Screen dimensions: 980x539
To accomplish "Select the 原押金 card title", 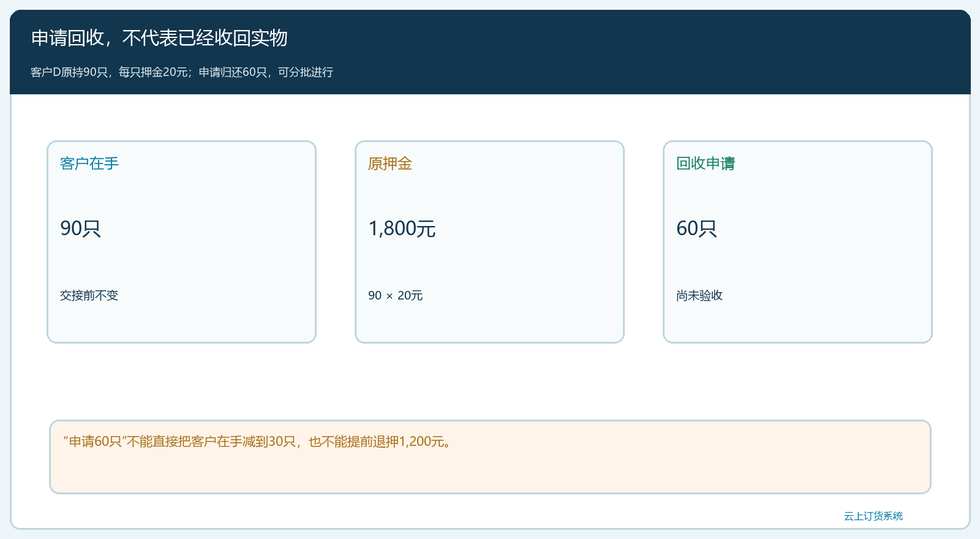I will 390,164.
